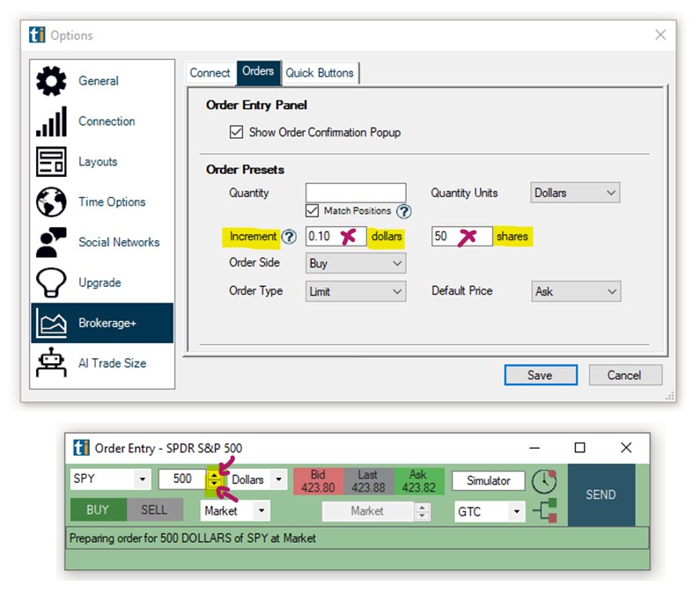Open the Order Side Buy dropdown
Screen dimensions: 700x593
point(355,264)
